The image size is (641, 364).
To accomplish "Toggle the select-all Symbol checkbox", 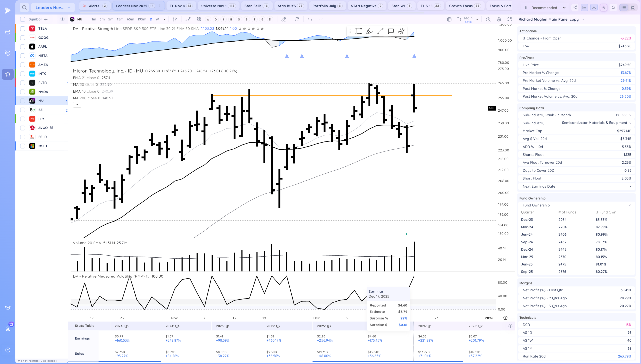I will pyautogui.click(x=23, y=19).
